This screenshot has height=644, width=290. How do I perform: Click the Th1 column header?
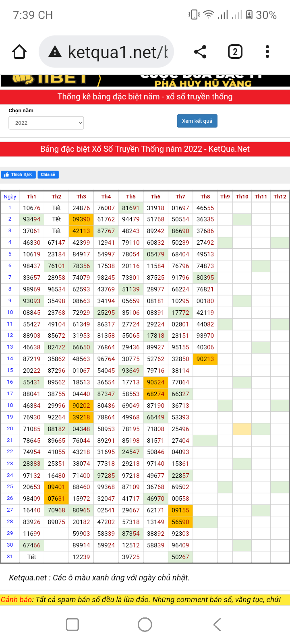pyautogui.click(x=31, y=196)
